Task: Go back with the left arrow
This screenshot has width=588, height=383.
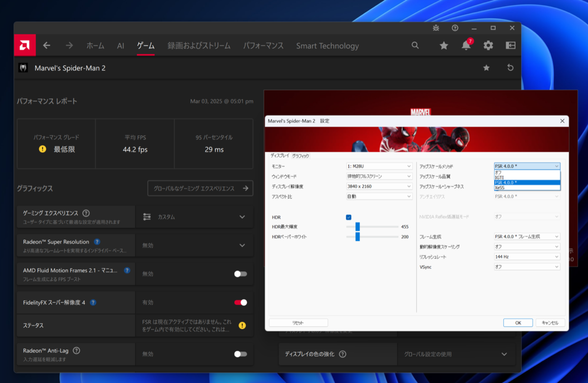Action: click(x=47, y=46)
